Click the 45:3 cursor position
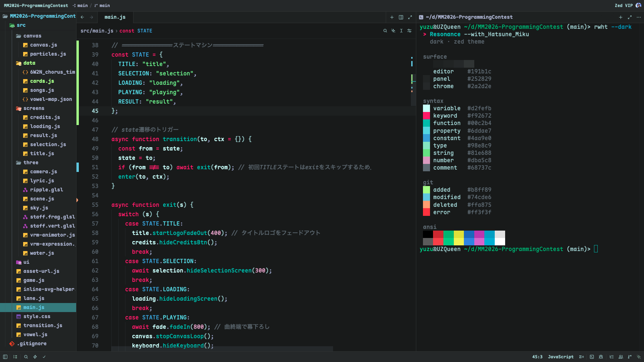644x362 pixels. tap(537, 357)
